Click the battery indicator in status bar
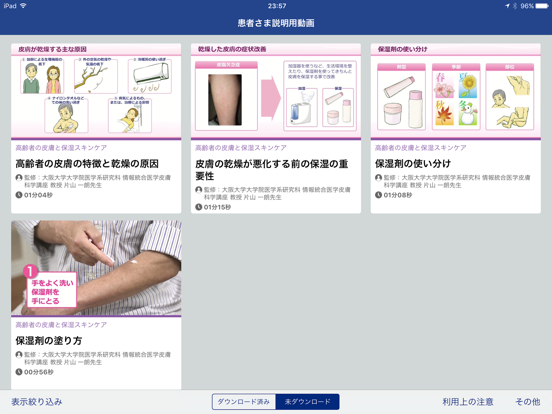The width and height of the screenshot is (552, 414). coord(541,6)
